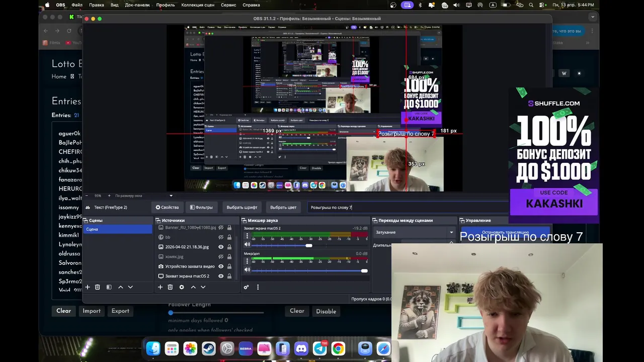Viewport: 644px width, 362px height.
Task: Open audio mixer three-dot menu at bottom
Action: [x=258, y=287]
